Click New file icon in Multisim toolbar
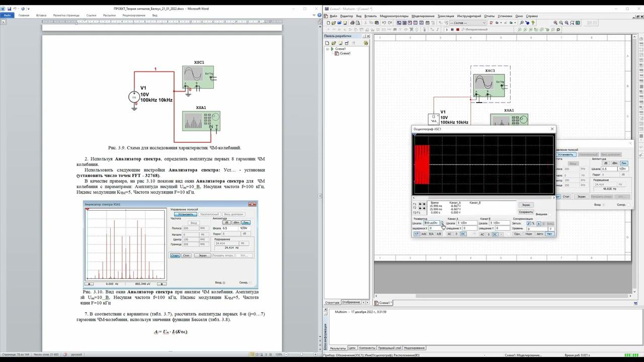 click(x=328, y=23)
